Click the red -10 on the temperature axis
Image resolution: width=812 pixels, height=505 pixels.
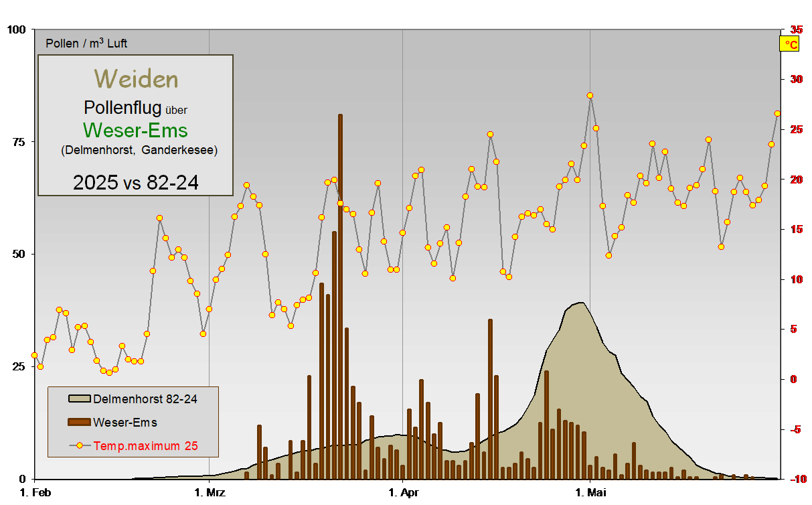pos(795,479)
